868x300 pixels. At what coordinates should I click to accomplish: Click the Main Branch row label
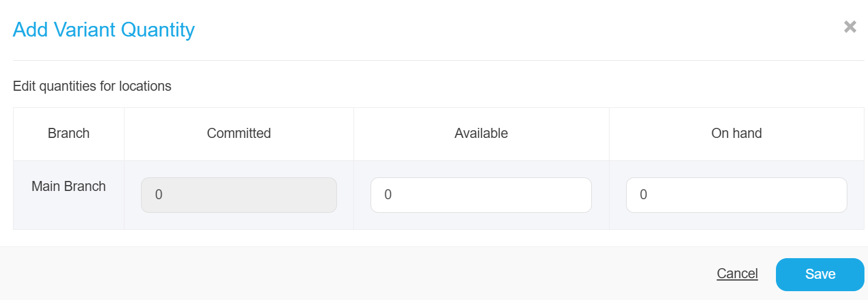[x=68, y=186]
